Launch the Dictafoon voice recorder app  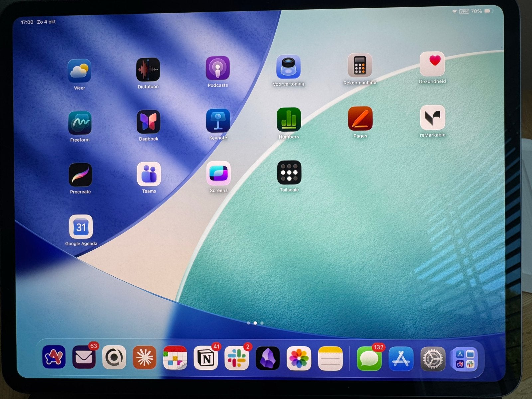148,69
